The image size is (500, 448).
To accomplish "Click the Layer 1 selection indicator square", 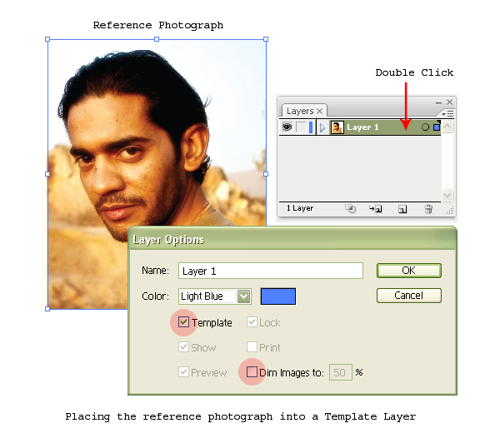I will [437, 127].
